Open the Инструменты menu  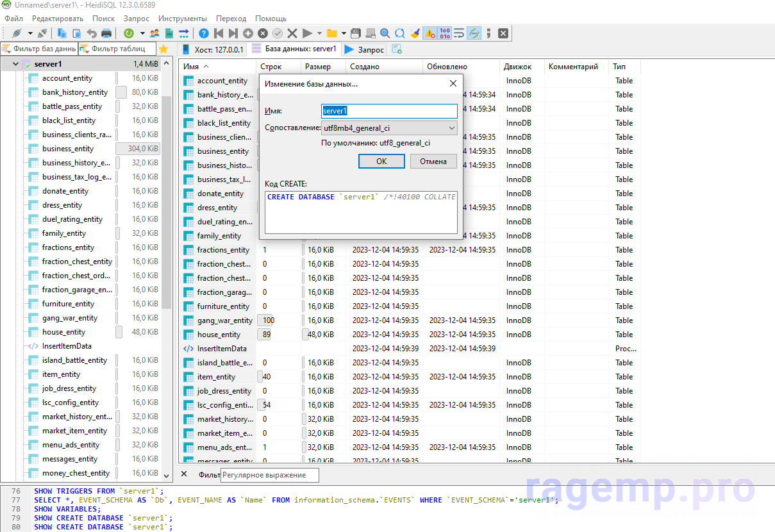tap(183, 19)
